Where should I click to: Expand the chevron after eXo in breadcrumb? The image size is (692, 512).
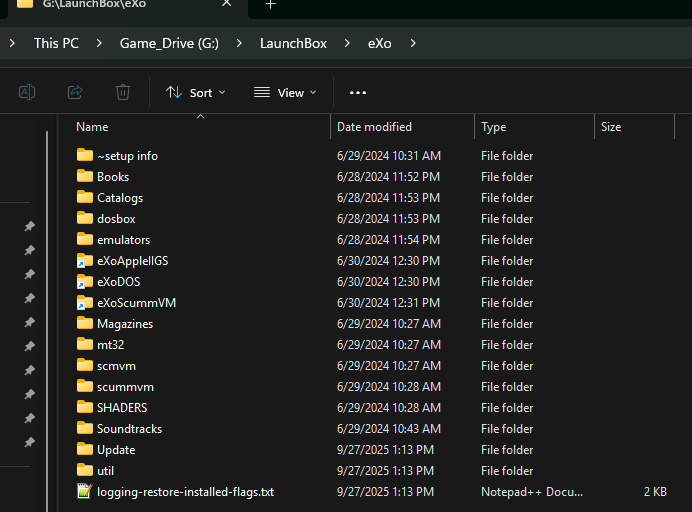tap(413, 43)
